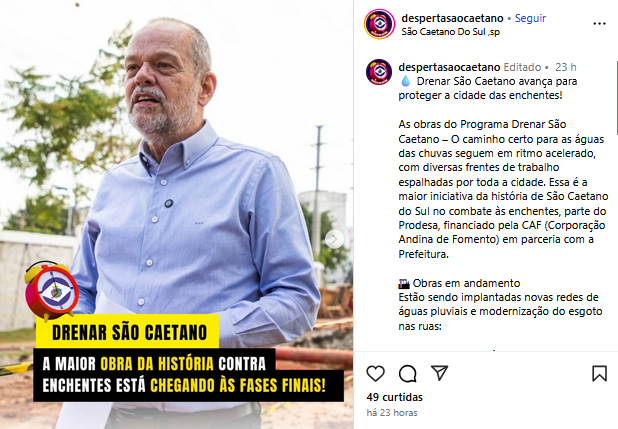The image size is (618, 429).
Task: Click the black headline banner on image
Action: point(188,375)
